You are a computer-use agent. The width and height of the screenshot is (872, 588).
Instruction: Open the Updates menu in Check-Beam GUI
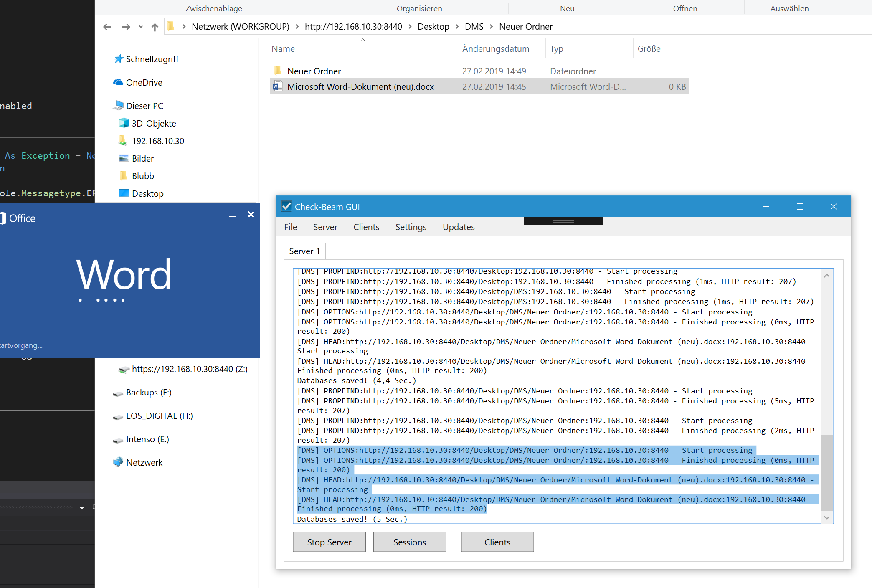pos(459,227)
